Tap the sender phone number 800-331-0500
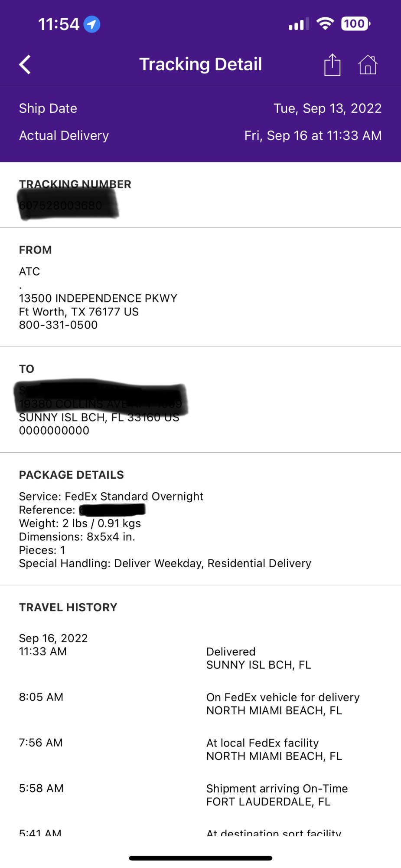The width and height of the screenshot is (401, 868). (x=59, y=325)
